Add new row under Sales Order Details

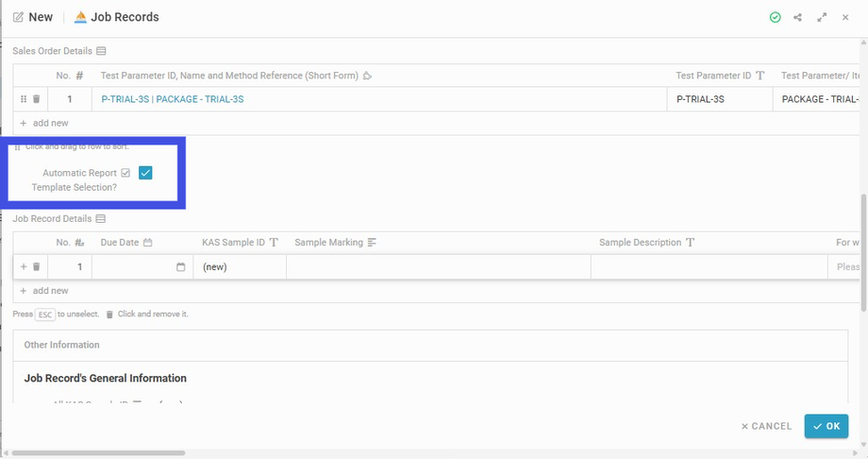coord(44,123)
